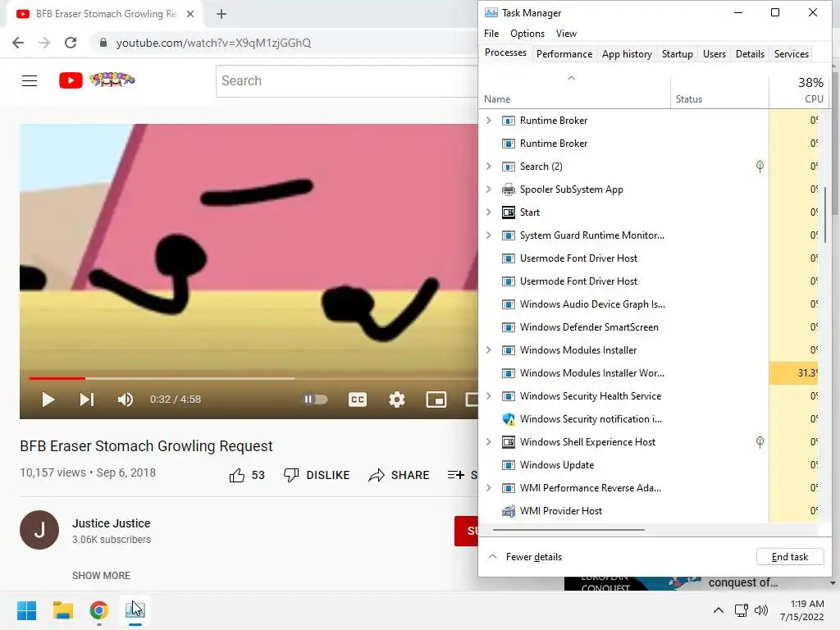
Task: Switch to the Users tab
Action: (714, 54)
